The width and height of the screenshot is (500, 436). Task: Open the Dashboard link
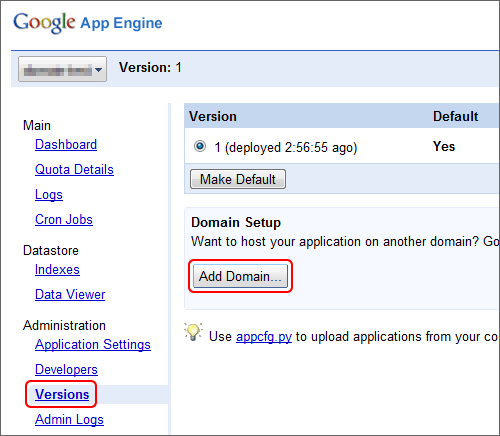(66, 145)
